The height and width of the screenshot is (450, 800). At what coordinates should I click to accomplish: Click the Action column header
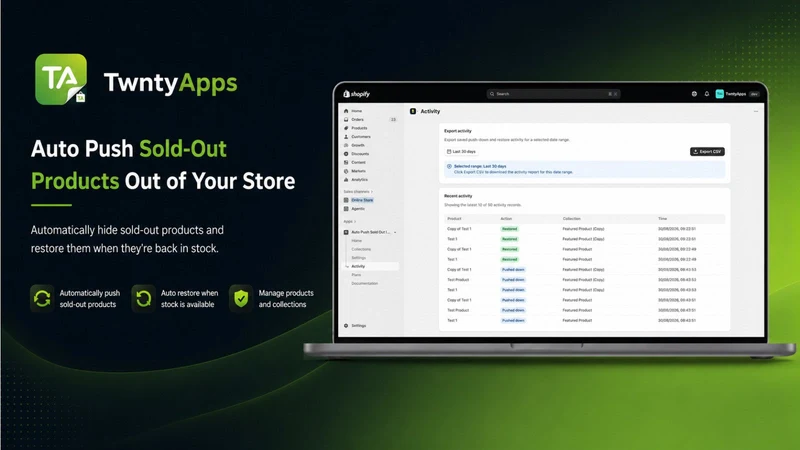[x=506, y=218]
